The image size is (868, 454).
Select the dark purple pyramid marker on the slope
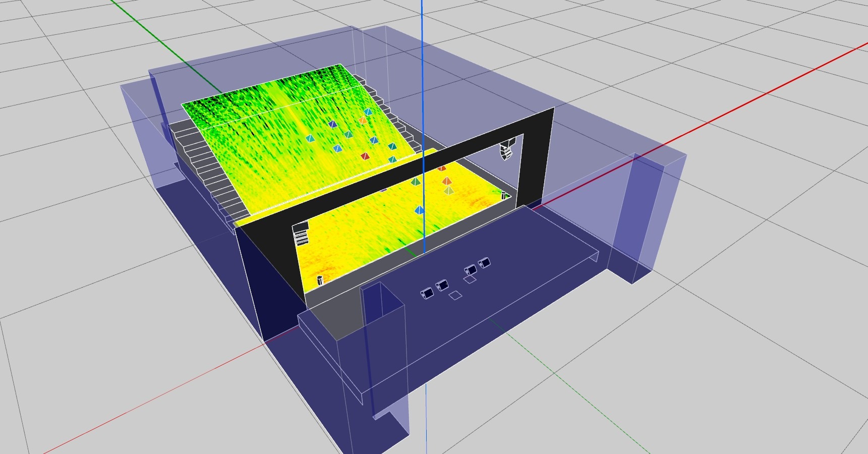click(x=332, y=124)
